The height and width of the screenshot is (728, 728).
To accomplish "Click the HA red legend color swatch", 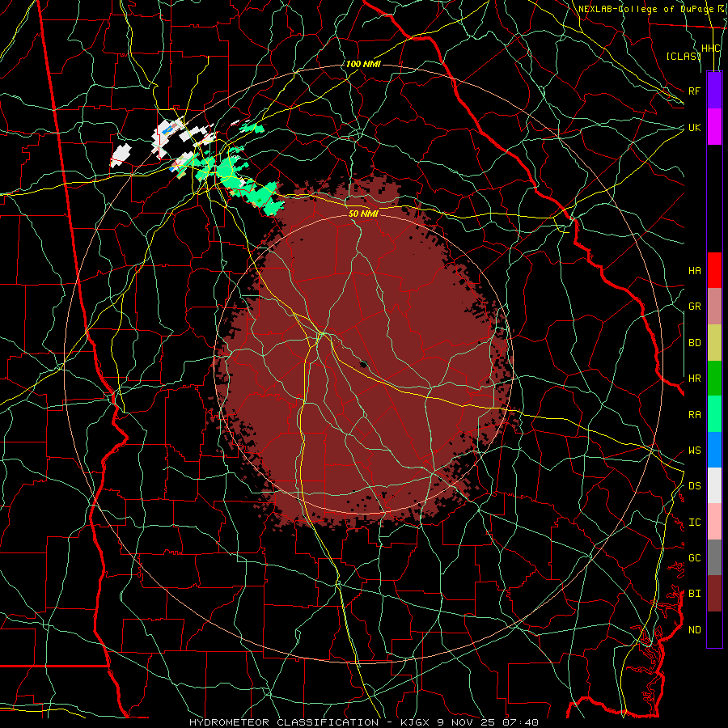I will point(714,270).
